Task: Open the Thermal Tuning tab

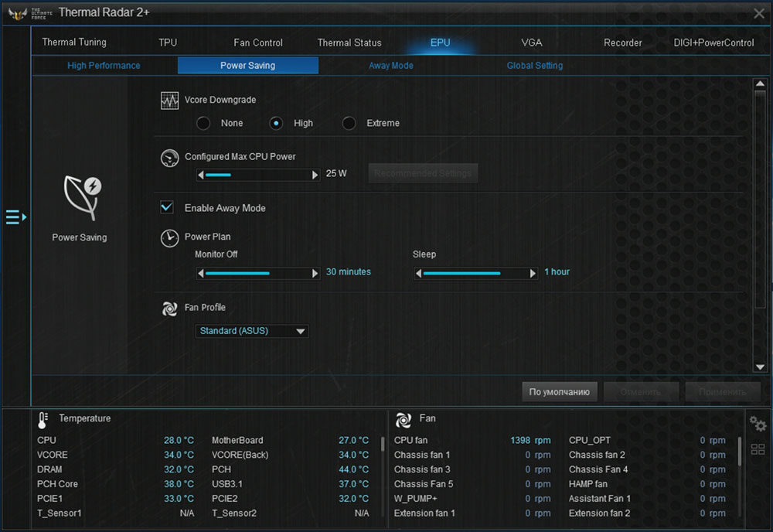Action: pyautogui.click(x=74, y=43)
